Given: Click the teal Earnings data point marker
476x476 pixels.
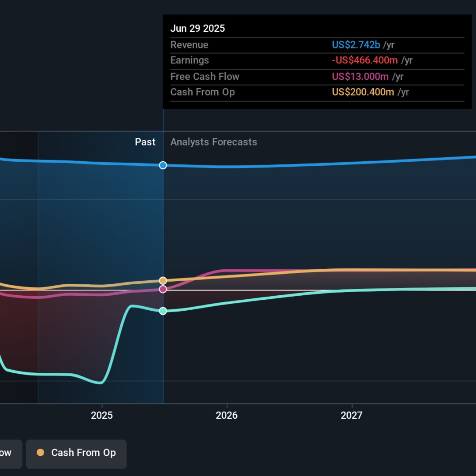Looking at the screenshot, I should click(163, 311).
